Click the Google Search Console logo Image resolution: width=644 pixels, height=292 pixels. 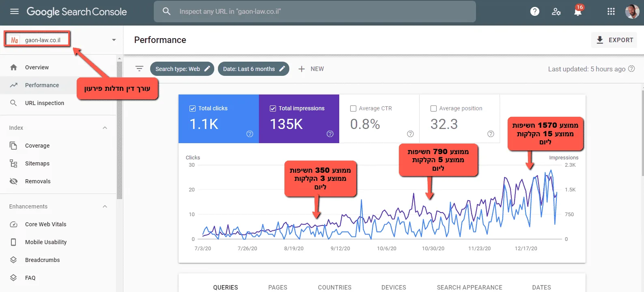tap(77, 12)
